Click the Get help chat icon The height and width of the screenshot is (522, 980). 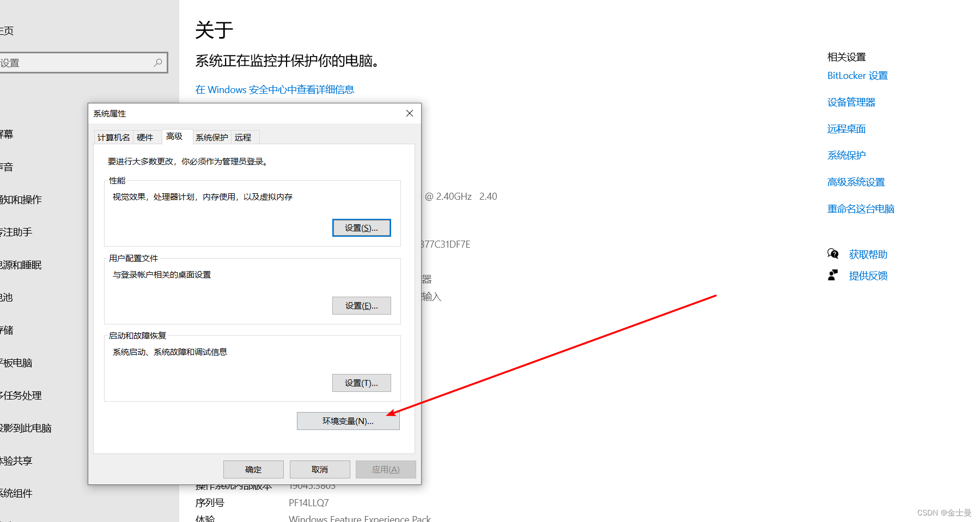(833, 254)
